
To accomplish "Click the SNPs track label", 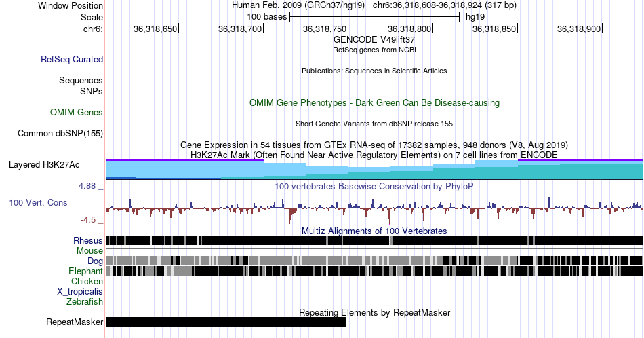I will pyautogui.click(x=92, y=91).
